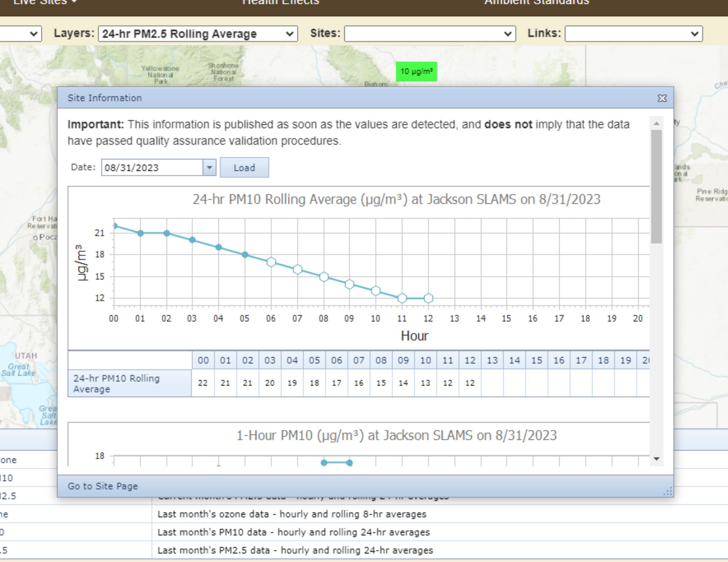The width and height of the screenshot is (728, 562).
Task: Click the hour 06 data point on chart
Action: coord(271,262)
